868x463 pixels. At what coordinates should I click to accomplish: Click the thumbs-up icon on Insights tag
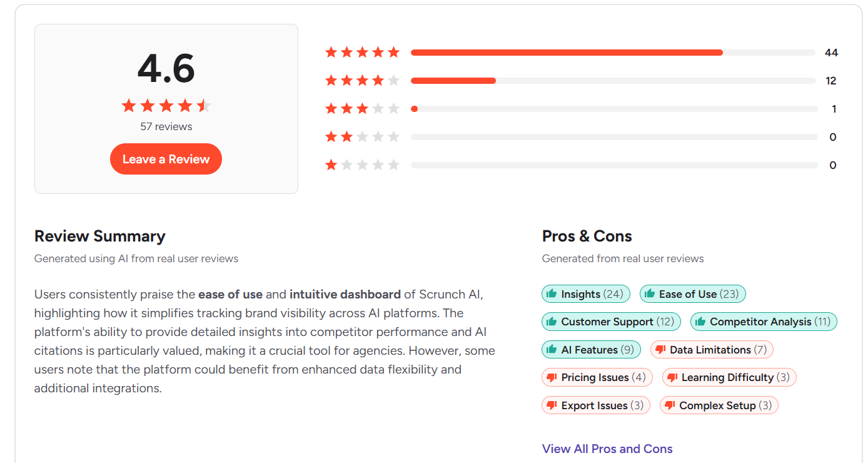[552, 293]
